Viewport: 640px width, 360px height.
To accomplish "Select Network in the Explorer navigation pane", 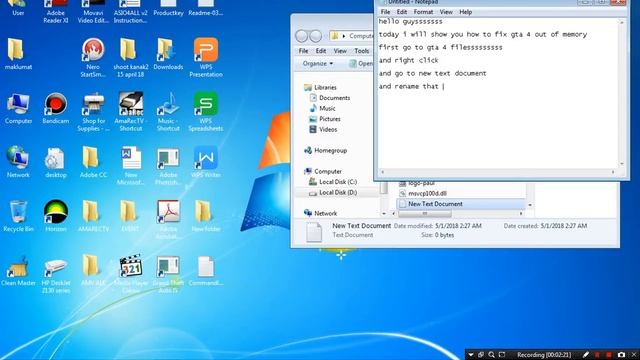I will [x=320, y=213].
